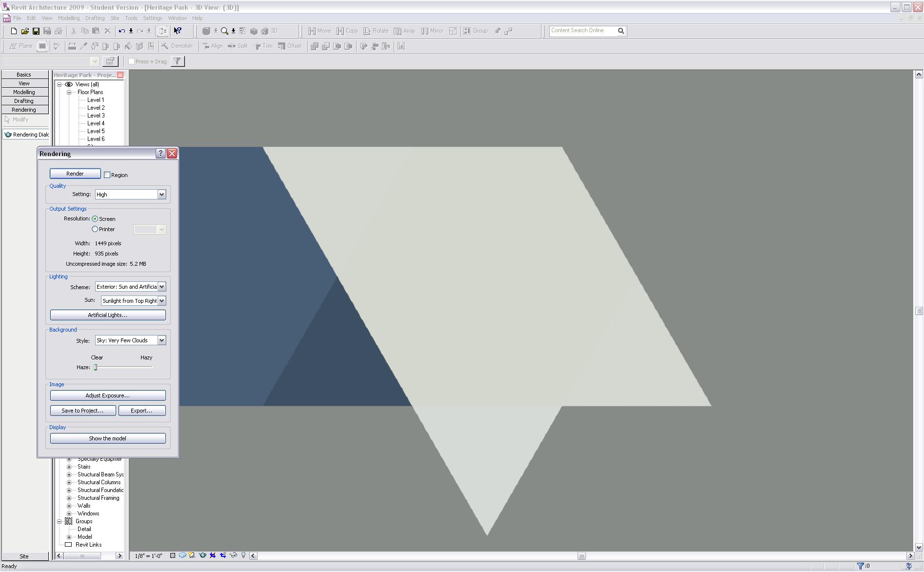Click the What's This help cursor icon

point(178,31)
